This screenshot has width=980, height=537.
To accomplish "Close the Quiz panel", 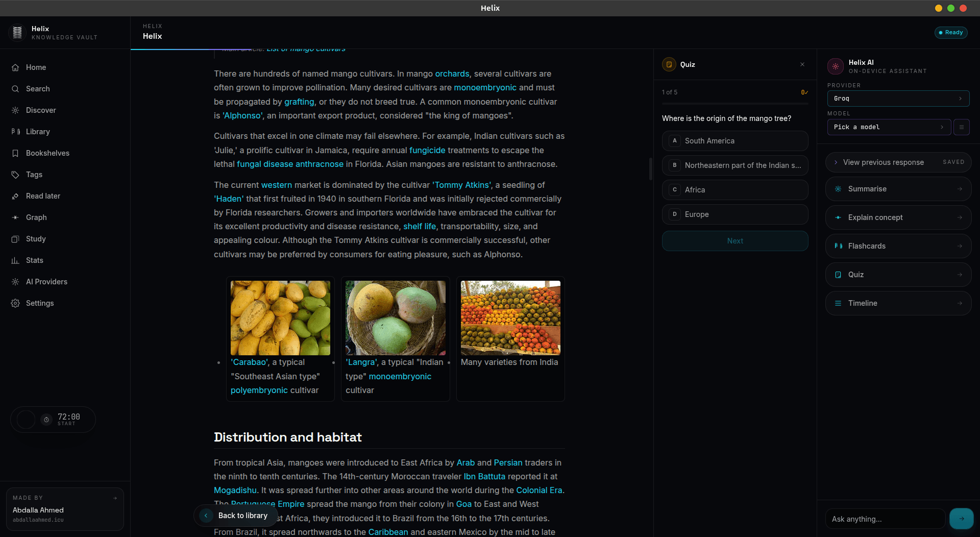I will (x=802, y=64).
